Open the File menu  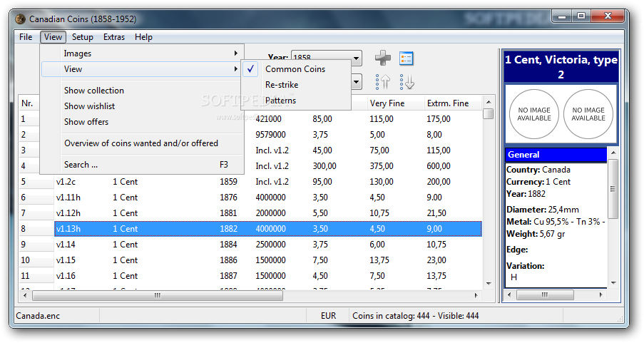click(26, 37)
